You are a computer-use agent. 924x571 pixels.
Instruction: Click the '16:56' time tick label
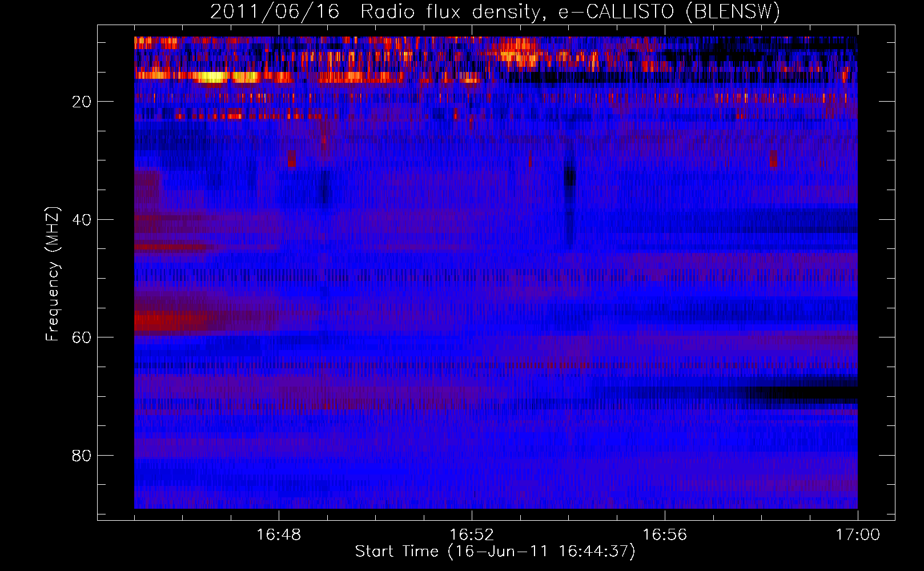[x=665, y=535]
